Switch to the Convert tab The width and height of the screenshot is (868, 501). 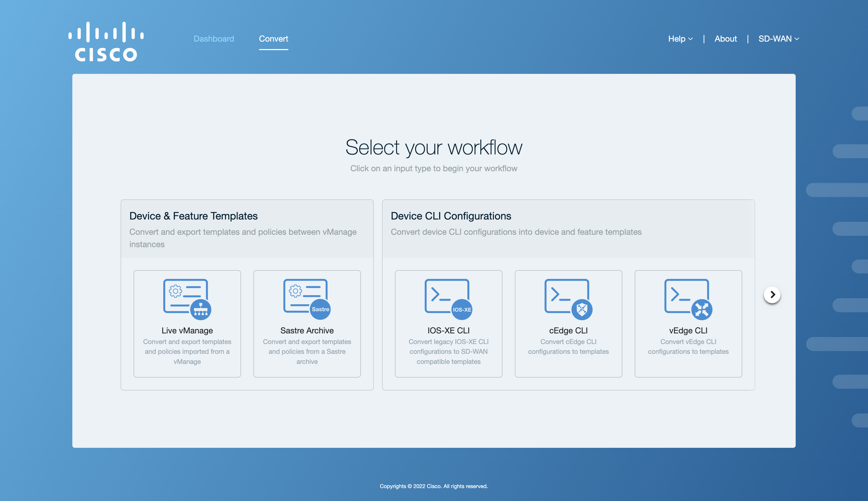274,38
